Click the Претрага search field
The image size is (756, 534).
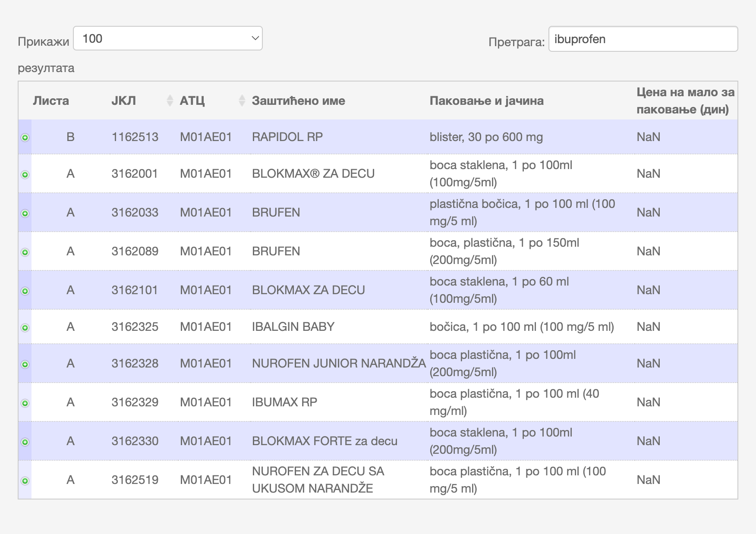pos(643,39)
